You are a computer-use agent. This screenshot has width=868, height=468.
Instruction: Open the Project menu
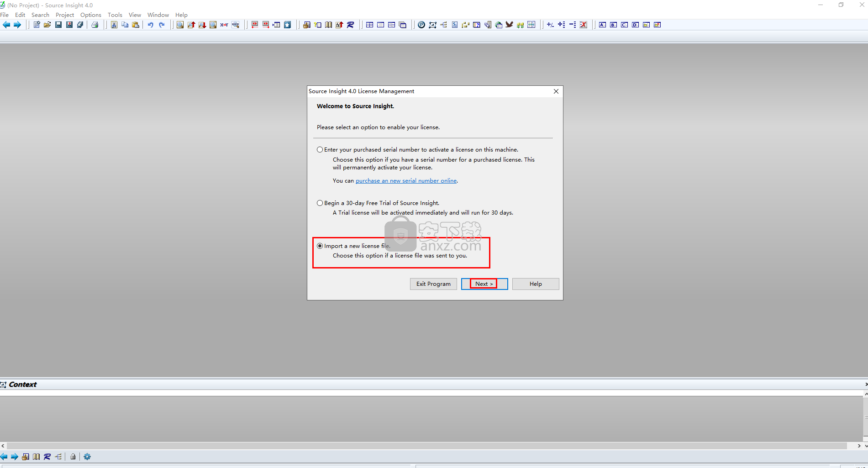65,15
